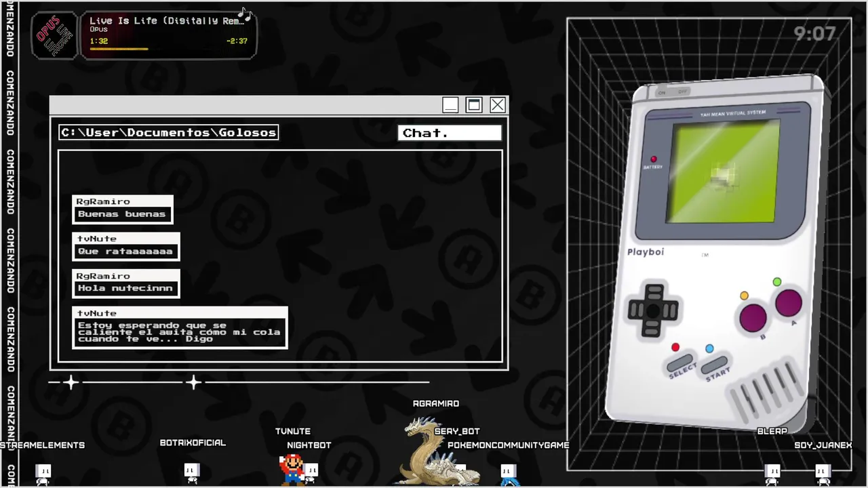Click the Game Boy green screen
The width and height of the screenshot is (868, 488).
724,172
